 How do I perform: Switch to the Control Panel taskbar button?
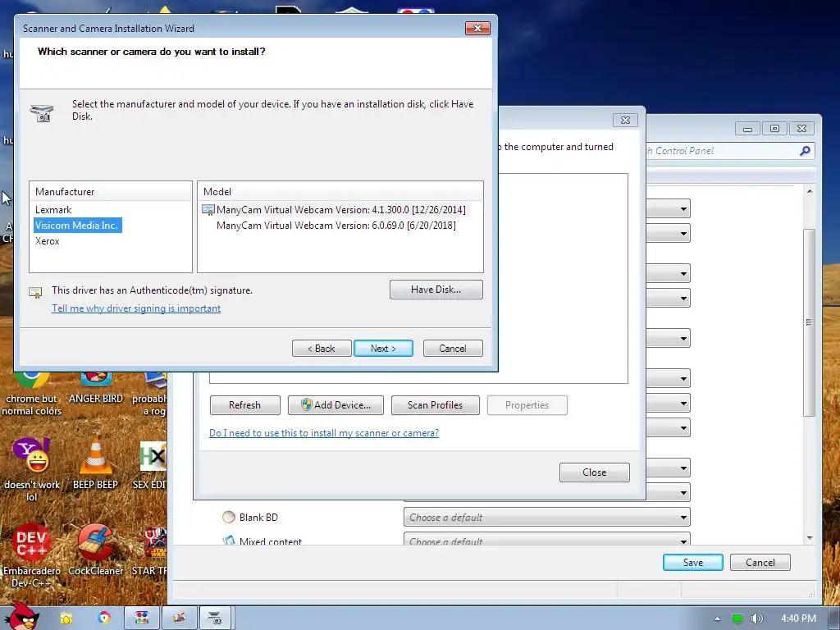click(x=142, y=619)
